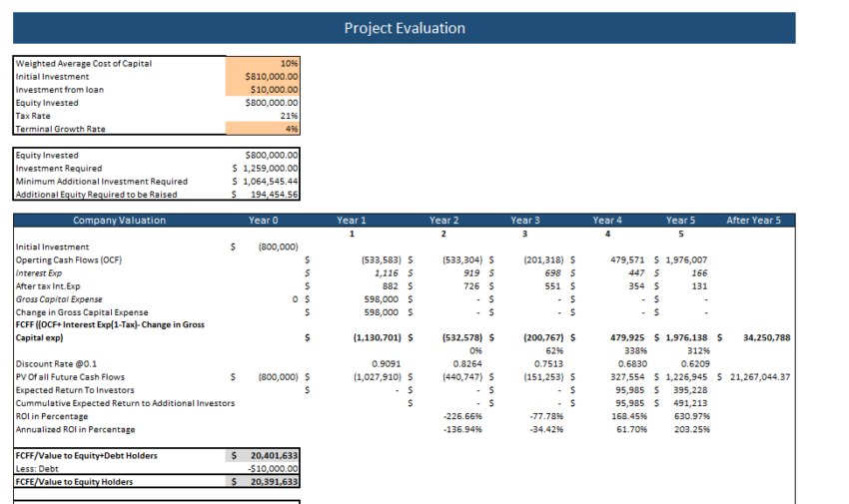Select annualized ROI value 61.70%
Viewport: 849px width, 504px height.
(631, 429)
